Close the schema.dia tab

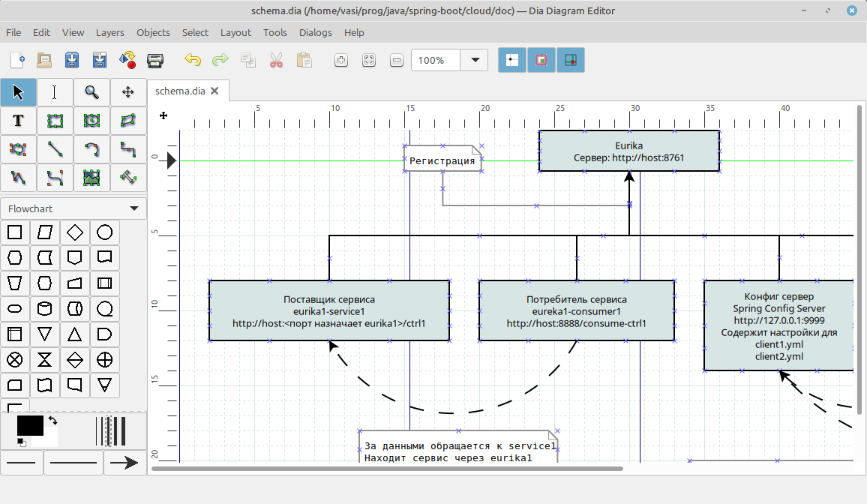[214, 91]
